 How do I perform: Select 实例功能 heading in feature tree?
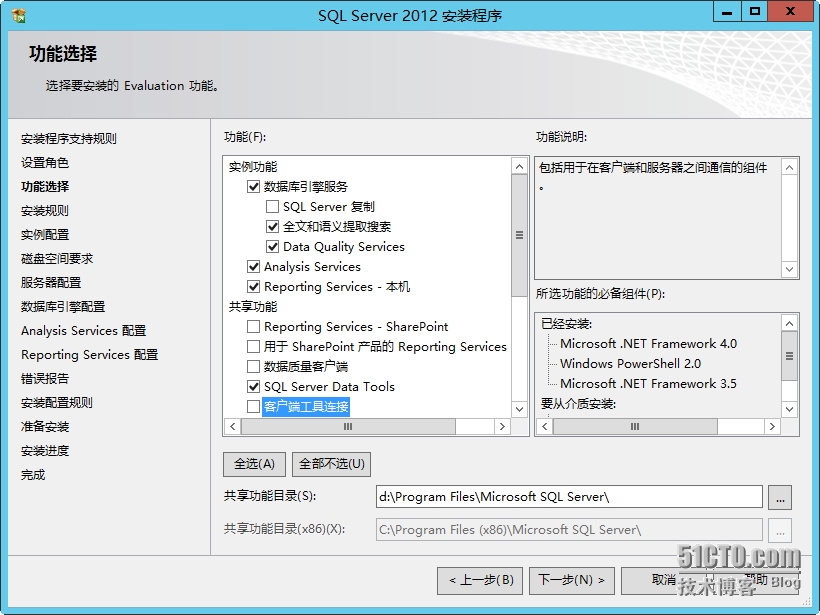(x=253, y=167)
